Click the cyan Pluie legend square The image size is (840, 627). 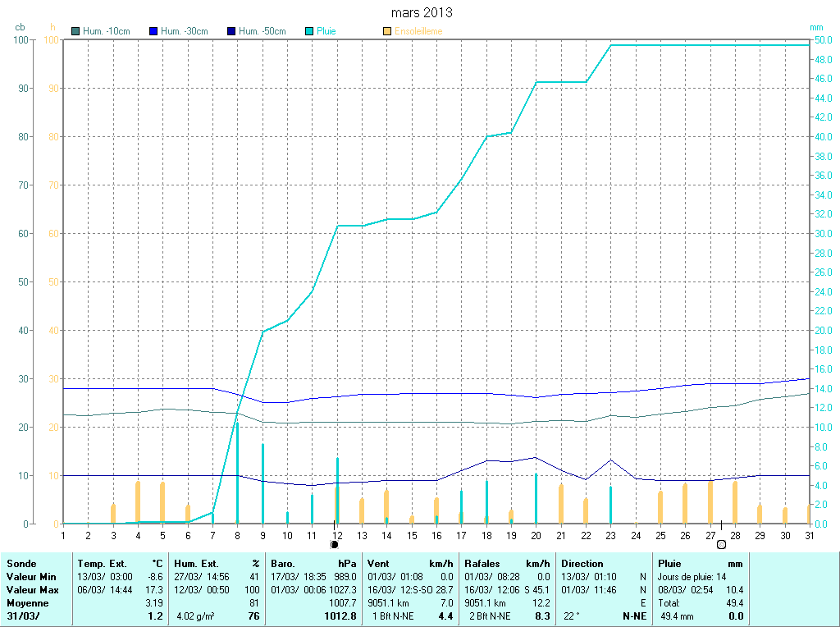[x=309, y=32]
